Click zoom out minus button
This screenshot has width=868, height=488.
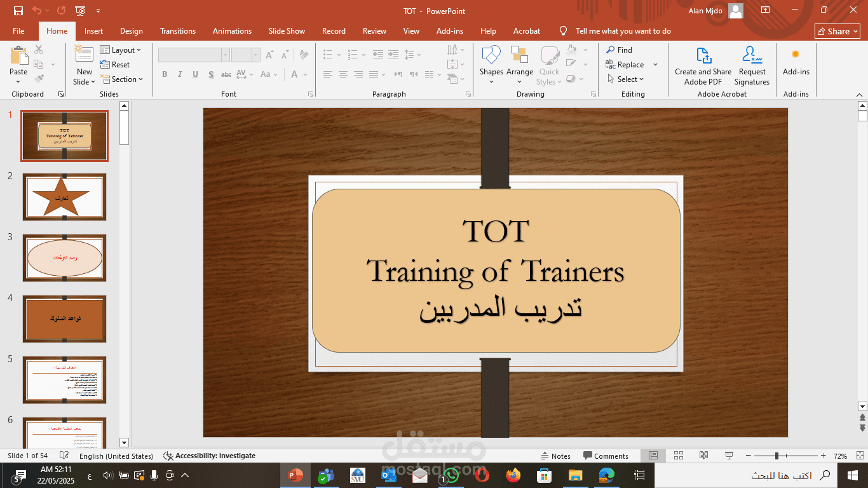(x=748, y=456)
